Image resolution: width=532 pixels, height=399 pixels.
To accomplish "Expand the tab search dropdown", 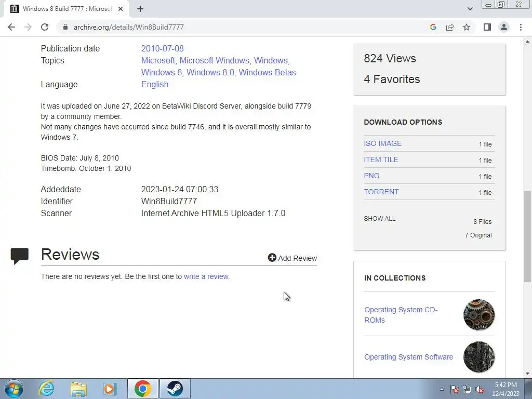I will 470,9.
